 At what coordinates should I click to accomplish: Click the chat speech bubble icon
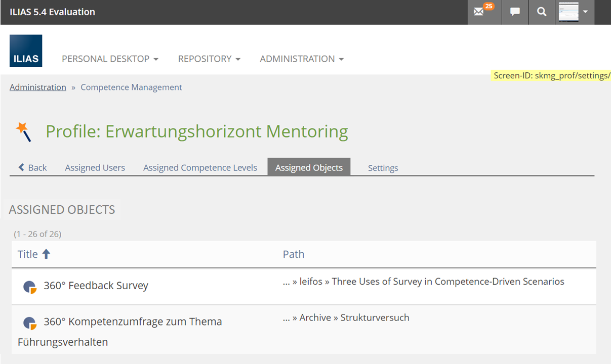click(515, 12)
